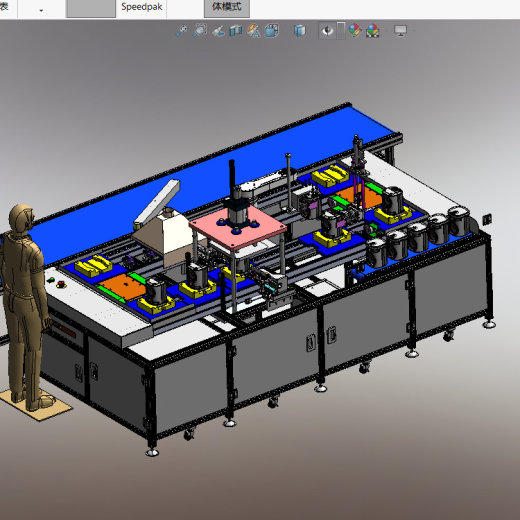The height and width of the screenshot is (520, 520).
Task: Open the small dropdown arrow in the ribbon
Action: tap(41, 11)
